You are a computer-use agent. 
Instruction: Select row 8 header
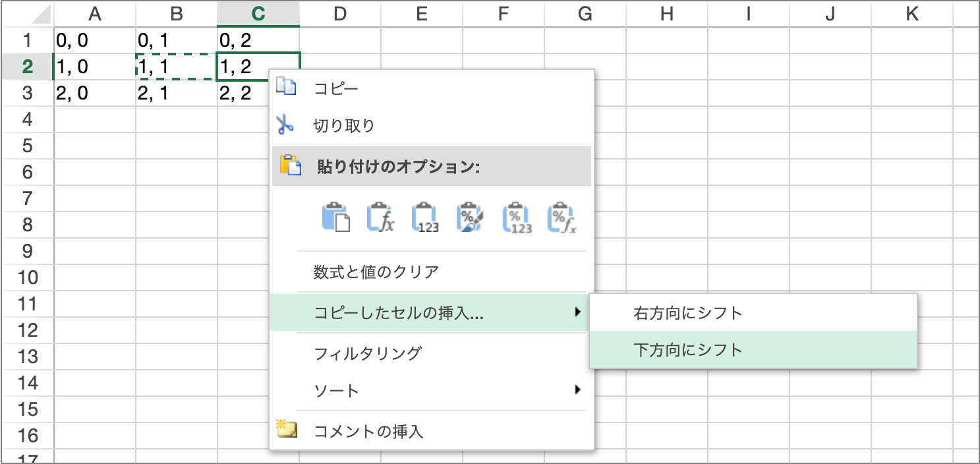pos(28,225)
